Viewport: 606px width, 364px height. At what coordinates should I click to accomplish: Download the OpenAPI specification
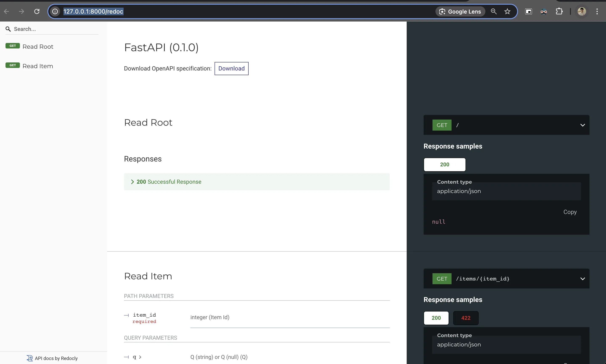(x=231, y=68)
